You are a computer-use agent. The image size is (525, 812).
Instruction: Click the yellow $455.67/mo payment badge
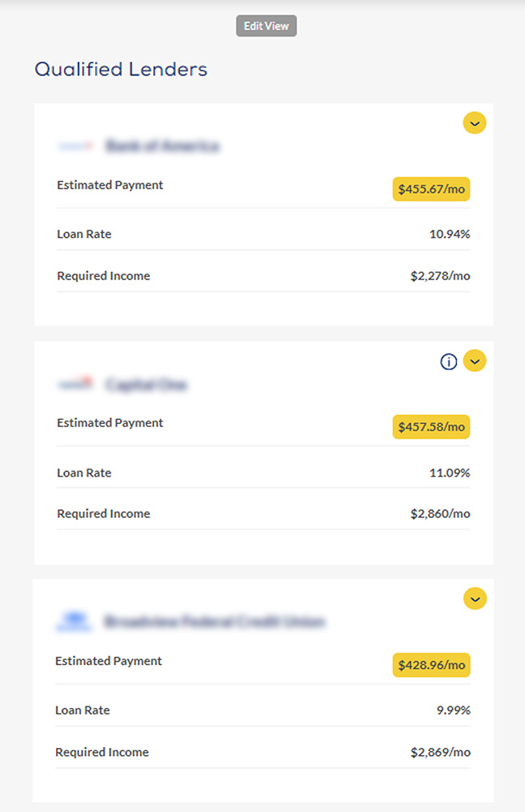pyautogui.click(x=431, y=188)
